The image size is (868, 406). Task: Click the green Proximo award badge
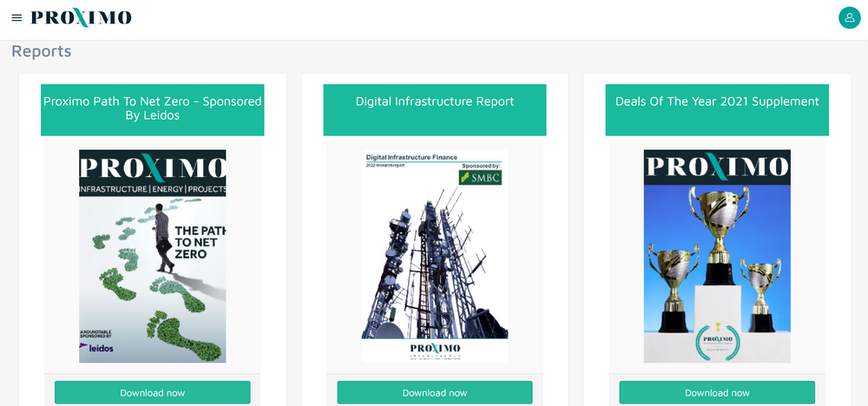pos(716,340)
